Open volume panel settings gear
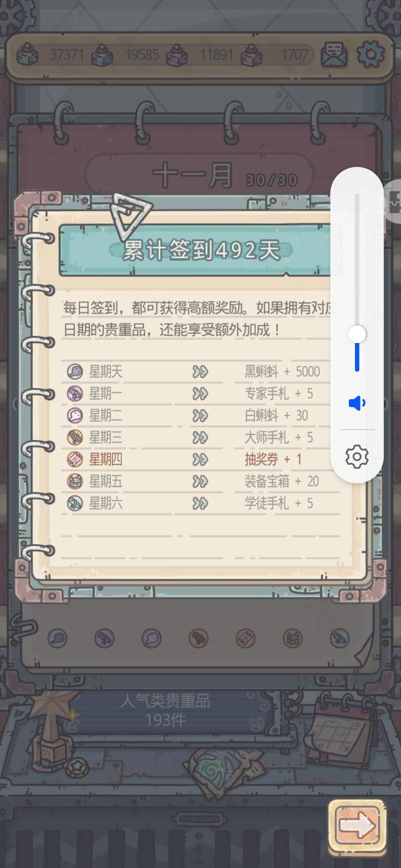The height and width of the screenshot is (868, 401). click(x=357, y=457)
